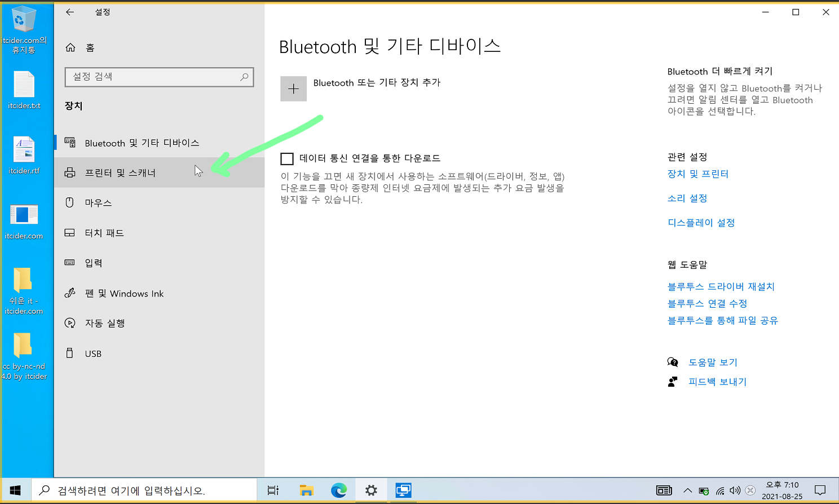Click the autoplay icon beside 자동 실행
The image size is (839, 504).
click(x=70, y=323)
